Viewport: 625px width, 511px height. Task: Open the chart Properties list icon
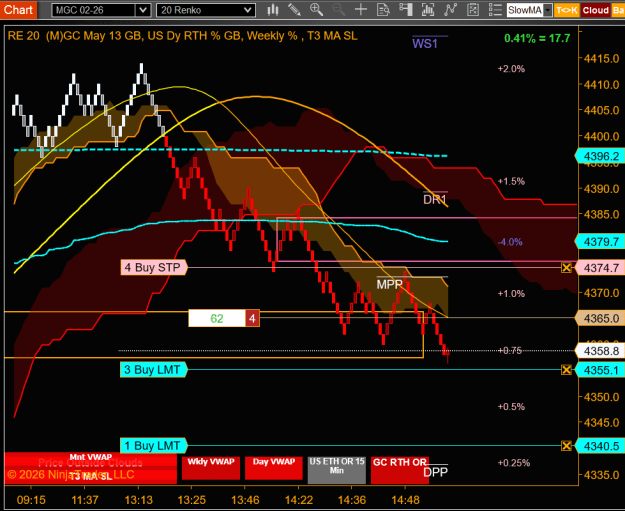coord(495,10)
